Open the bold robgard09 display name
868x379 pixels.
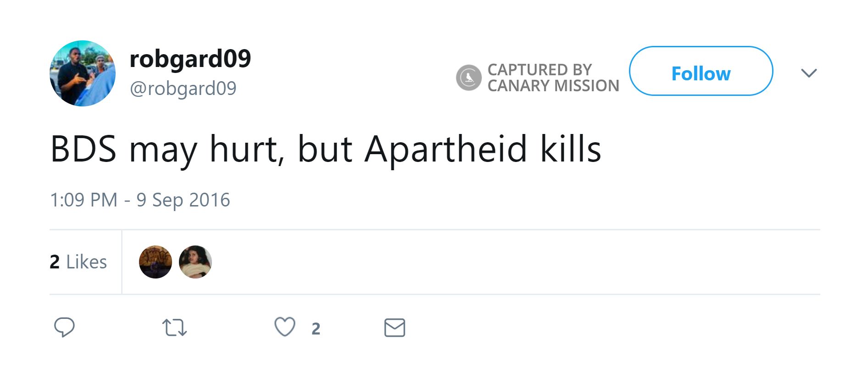click(190, 59)
